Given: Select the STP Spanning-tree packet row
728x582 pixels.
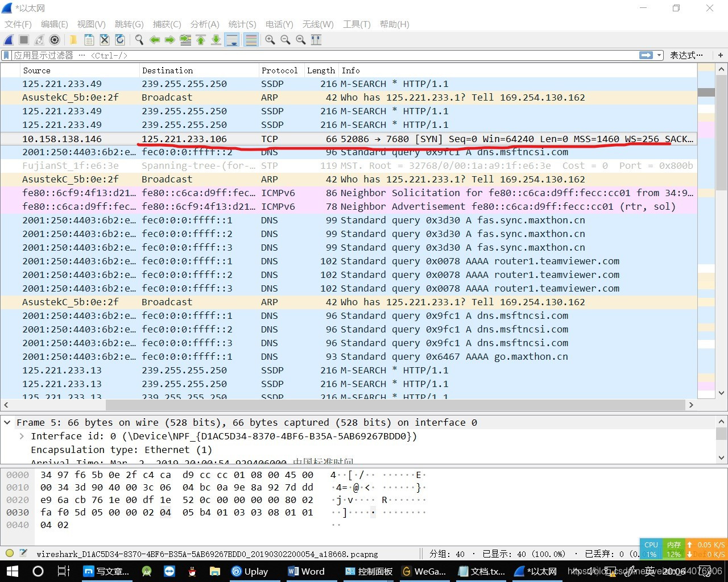Looking at the screenshot, I should click(x=349, y=166).
